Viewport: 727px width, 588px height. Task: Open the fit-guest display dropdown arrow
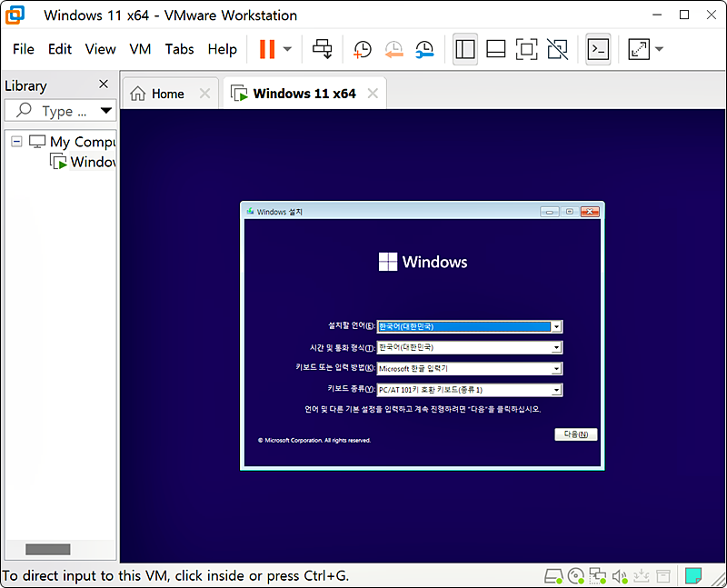[657, 49]
